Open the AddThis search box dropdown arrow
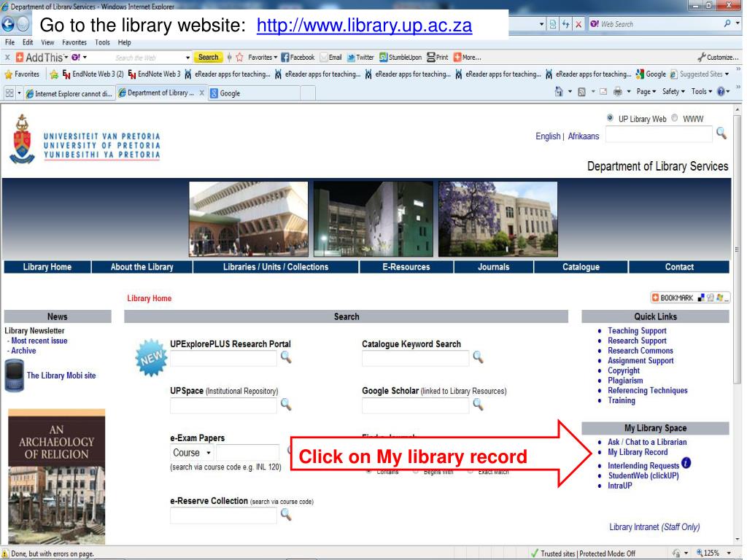 coord(187,58)
